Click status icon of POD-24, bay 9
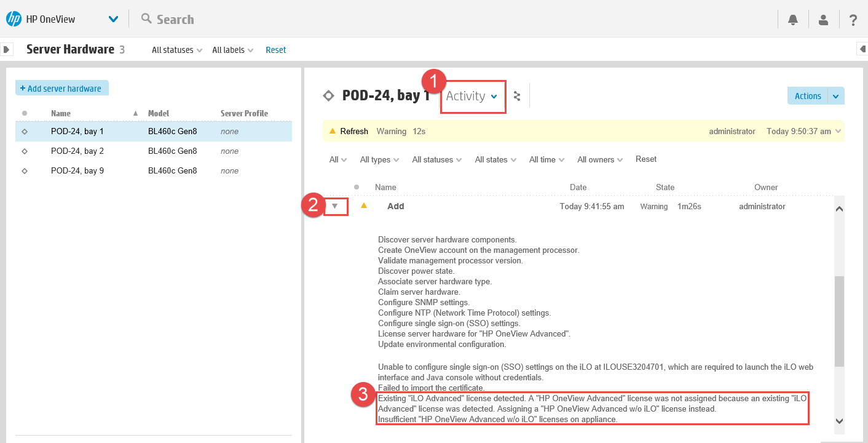Image resolution: width=868 pixels, height=443 pixels. (25, 171)
